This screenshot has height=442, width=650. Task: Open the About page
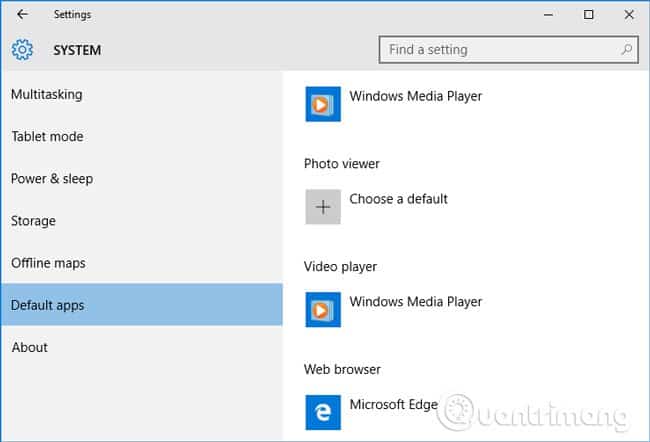tap(29, 347)
